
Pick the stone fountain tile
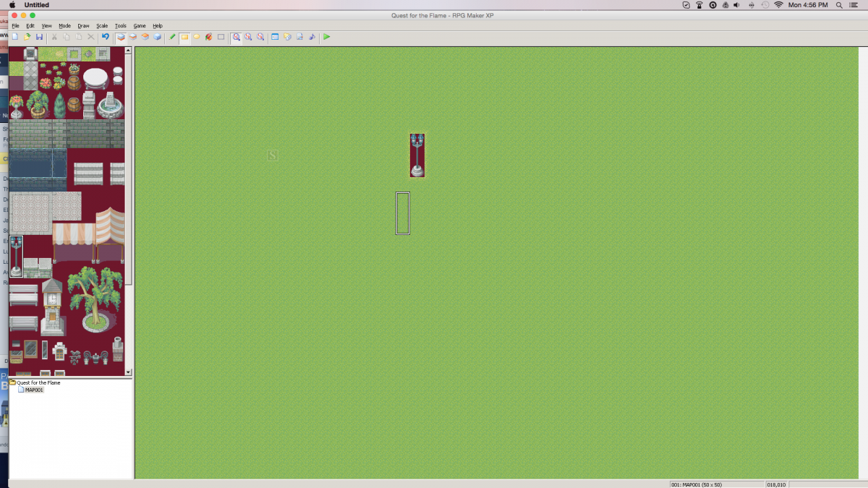click(x=110, y=106)
